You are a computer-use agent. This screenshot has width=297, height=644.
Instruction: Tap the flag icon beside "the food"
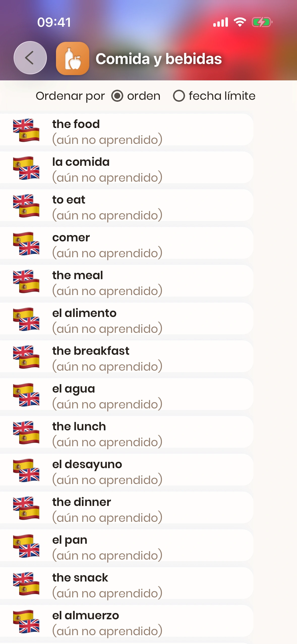click(26, 130)
